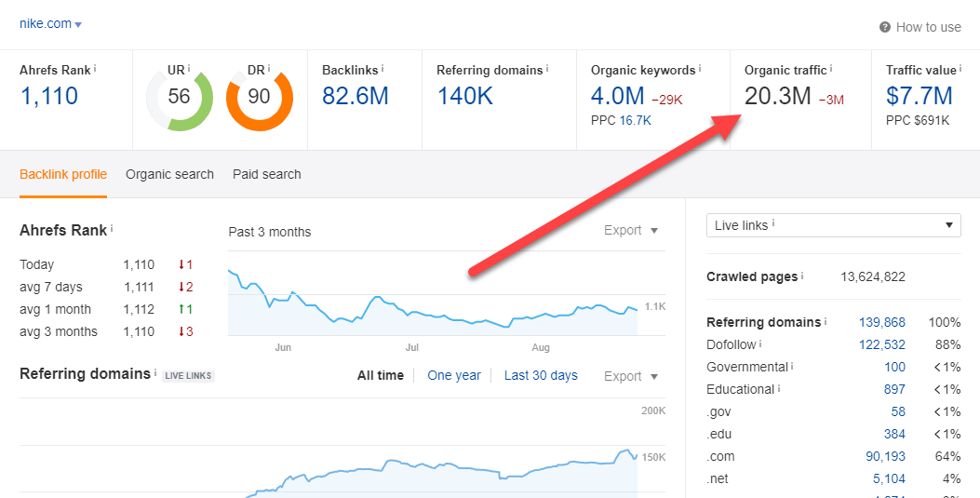The width and height of the screenshot is (980, 498).
Task: Switch to the Paid search tab
Action: tap(267, 174)
